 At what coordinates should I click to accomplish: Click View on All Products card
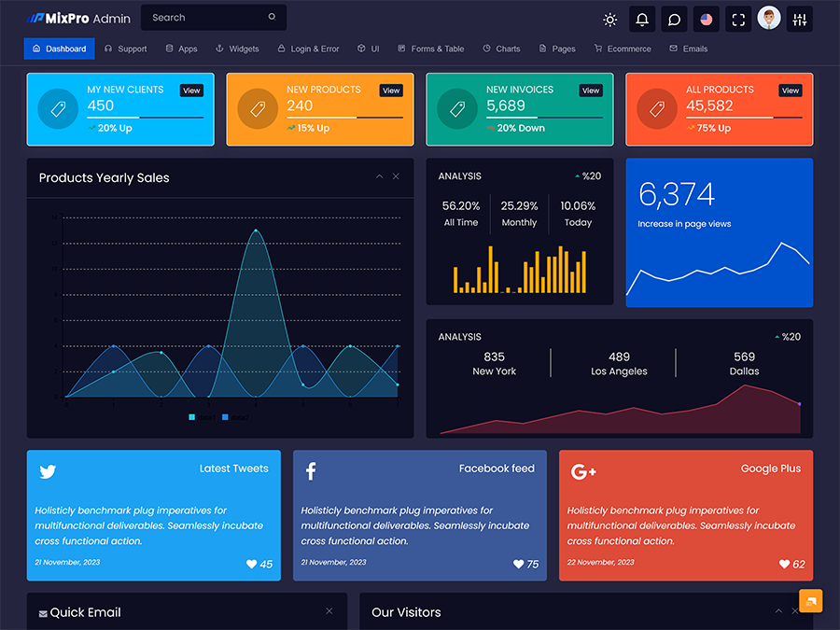[x=791, y=91]
